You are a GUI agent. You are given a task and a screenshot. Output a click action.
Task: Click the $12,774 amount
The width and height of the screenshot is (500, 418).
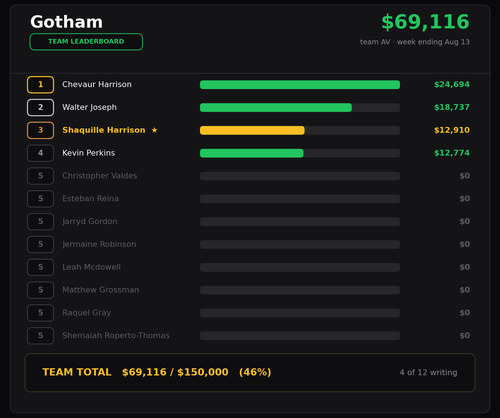point(452,153)
